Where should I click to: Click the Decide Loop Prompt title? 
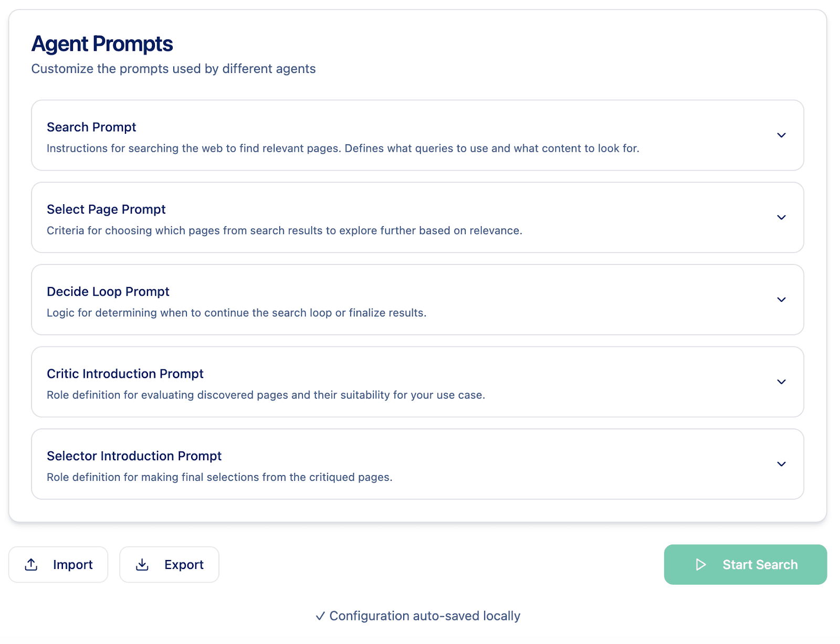coord(108,292)
